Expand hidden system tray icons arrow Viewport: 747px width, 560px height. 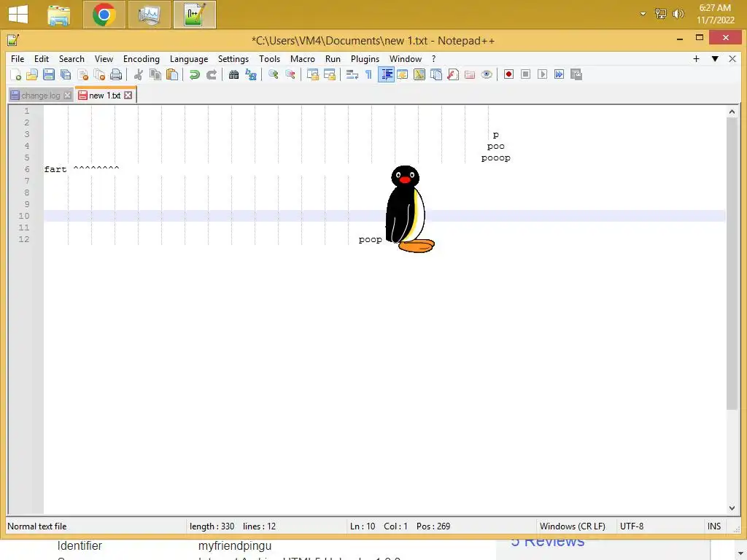(643, 14)
